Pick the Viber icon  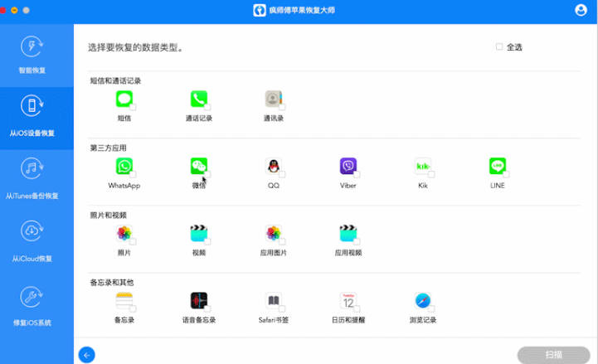point(348,166)
